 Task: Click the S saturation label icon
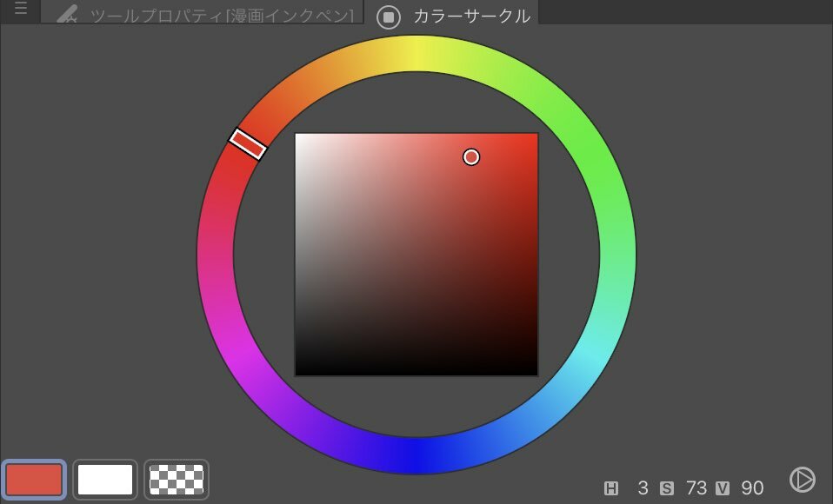click(667, 488)
